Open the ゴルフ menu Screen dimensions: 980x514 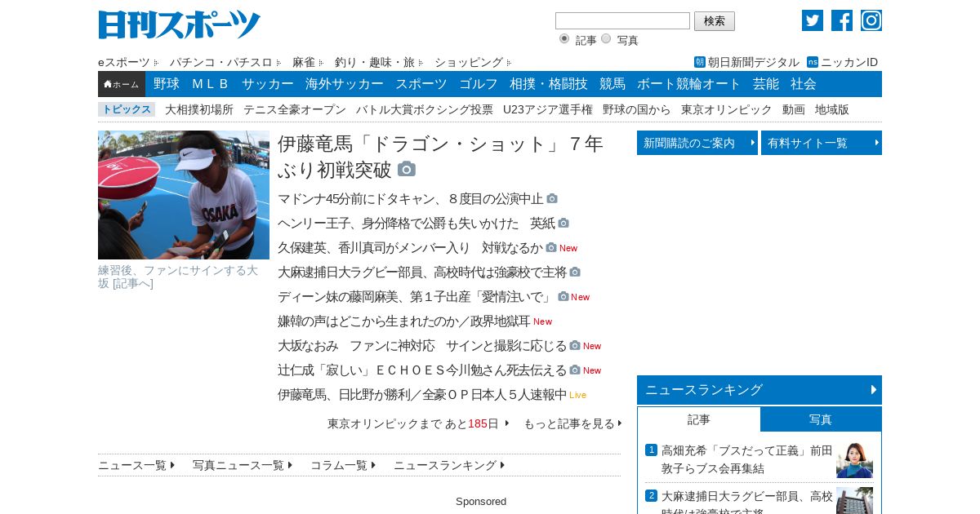pyautogui.click(x=479, y=84)
